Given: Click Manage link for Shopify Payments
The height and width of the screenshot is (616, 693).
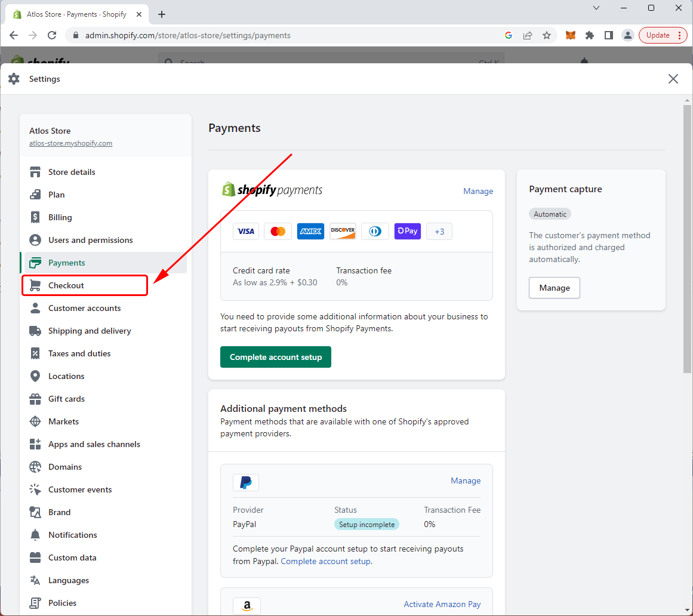Looking at the screenshot, I should 478,191.
